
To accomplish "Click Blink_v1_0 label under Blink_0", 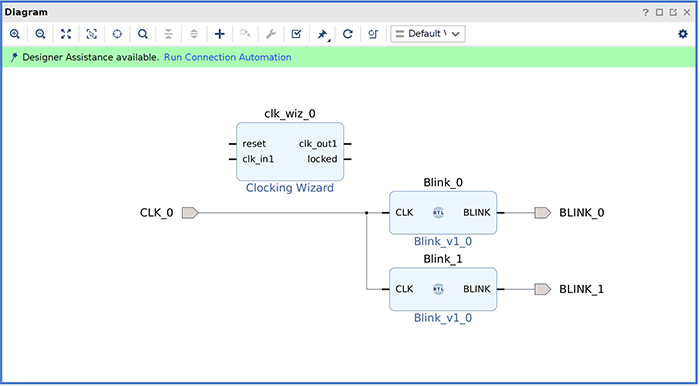I will (443, 241).
